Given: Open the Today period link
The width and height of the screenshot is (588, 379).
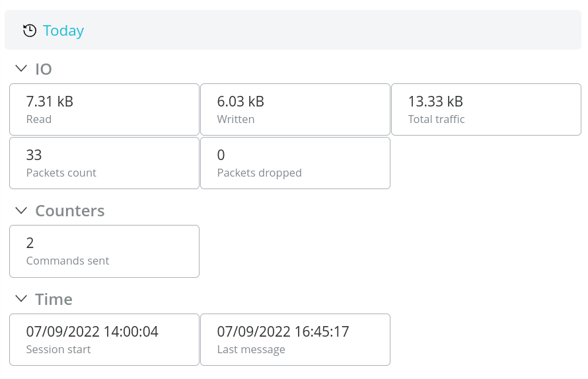Looking at the screenshot, I should click(63, 30).
